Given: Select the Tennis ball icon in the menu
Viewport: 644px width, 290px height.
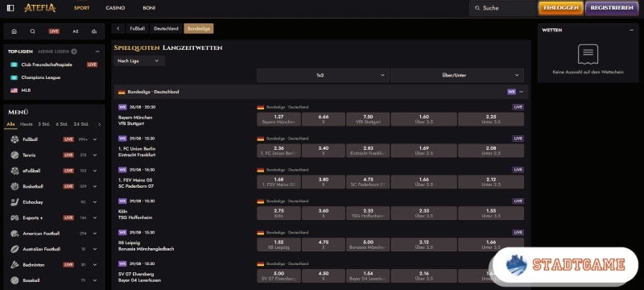Looking at the screenshot, I should 14,155.
